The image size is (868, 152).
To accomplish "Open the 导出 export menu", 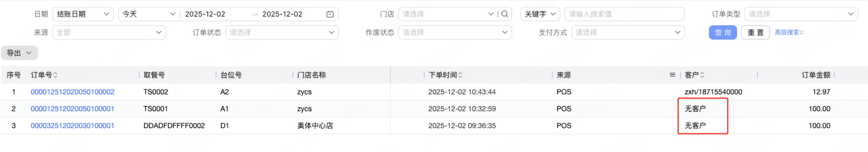I will [x=19, y=53].
